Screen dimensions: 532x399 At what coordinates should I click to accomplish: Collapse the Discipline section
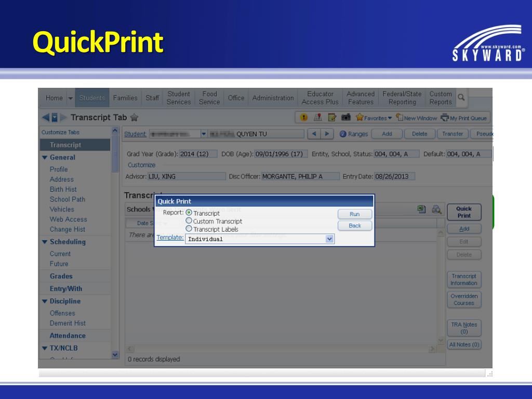(45, 301)
